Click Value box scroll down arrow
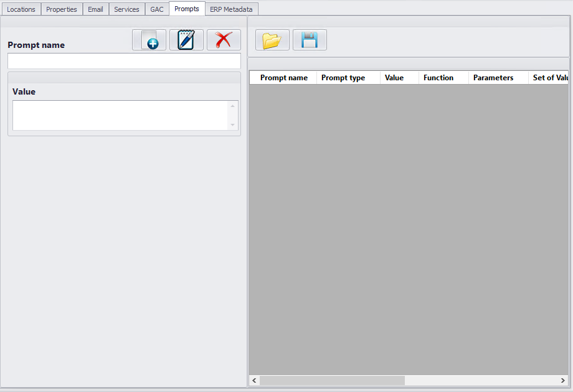Image resolution: width=573 pixels, height=392 pixels. [233, 125]
